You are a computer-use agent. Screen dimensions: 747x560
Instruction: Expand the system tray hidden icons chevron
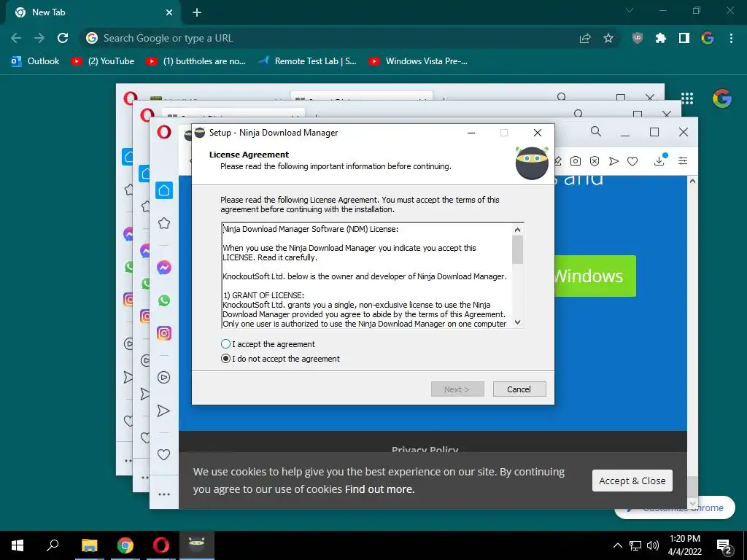point(617,545)
